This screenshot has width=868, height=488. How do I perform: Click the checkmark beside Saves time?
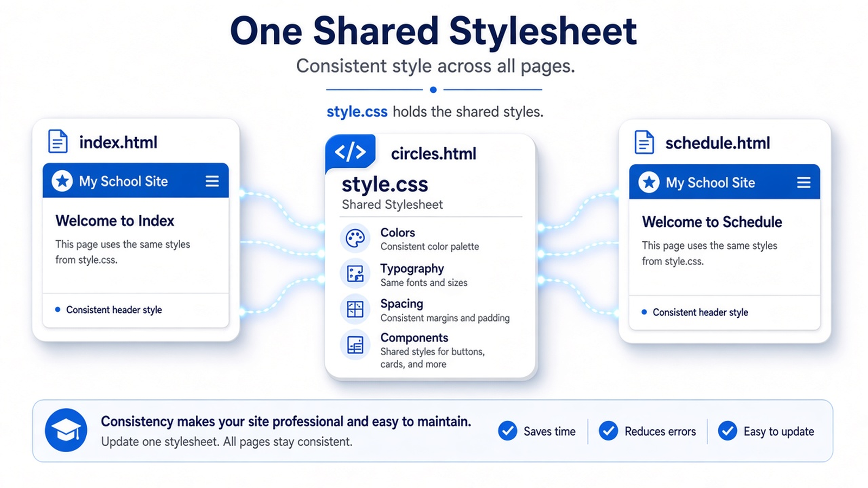[x=508, y=431]
